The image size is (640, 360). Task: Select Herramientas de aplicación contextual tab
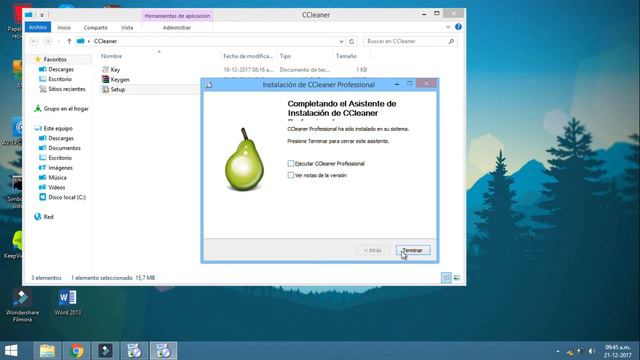tap(177, 16)
